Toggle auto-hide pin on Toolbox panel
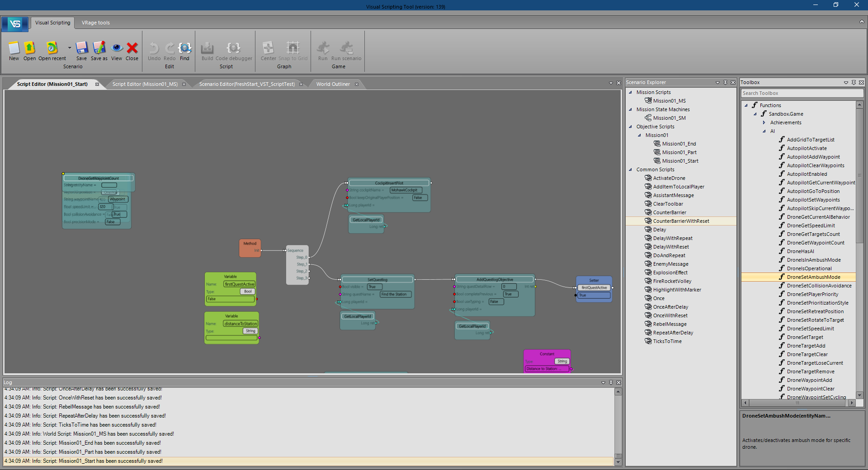The height and width of the screenshot is (470, 868). pos(854,82)
